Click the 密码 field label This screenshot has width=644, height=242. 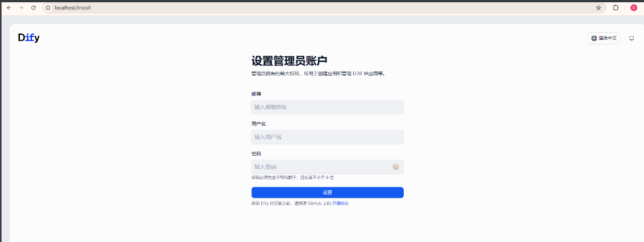tap(256, 153)
